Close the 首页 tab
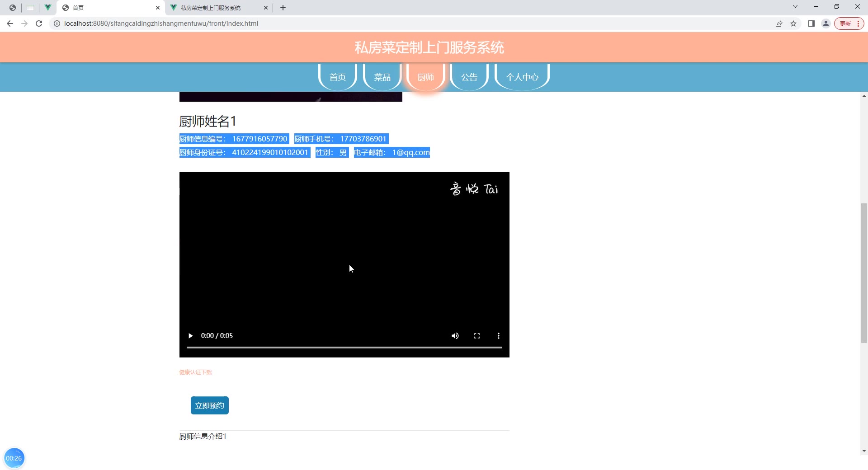The image size is (868, 470). [158, 8]
